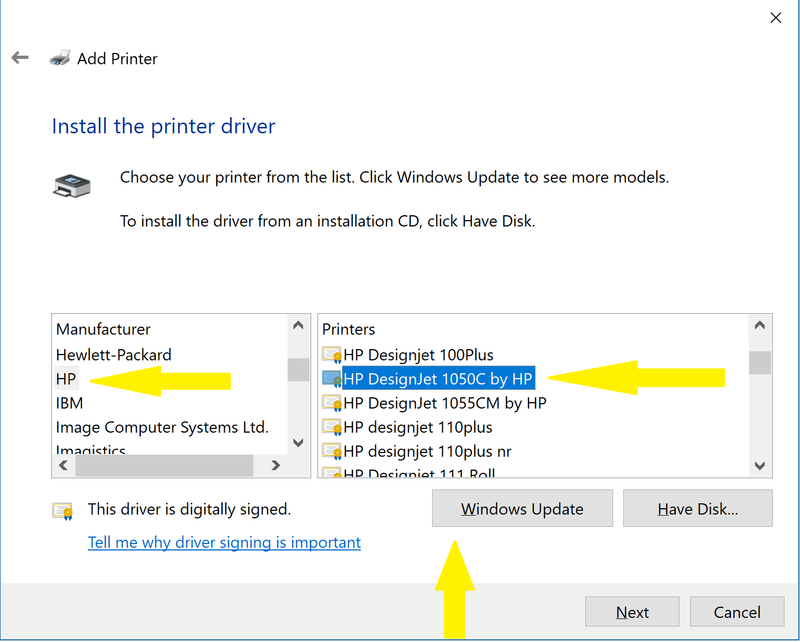Open the Have Disk dialog
800x642 pixels.
697,509
